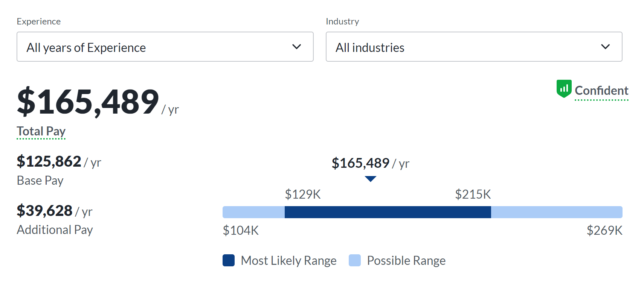Click the Confident confidence link
644x281 pixels.
click(x=601, y=91)
